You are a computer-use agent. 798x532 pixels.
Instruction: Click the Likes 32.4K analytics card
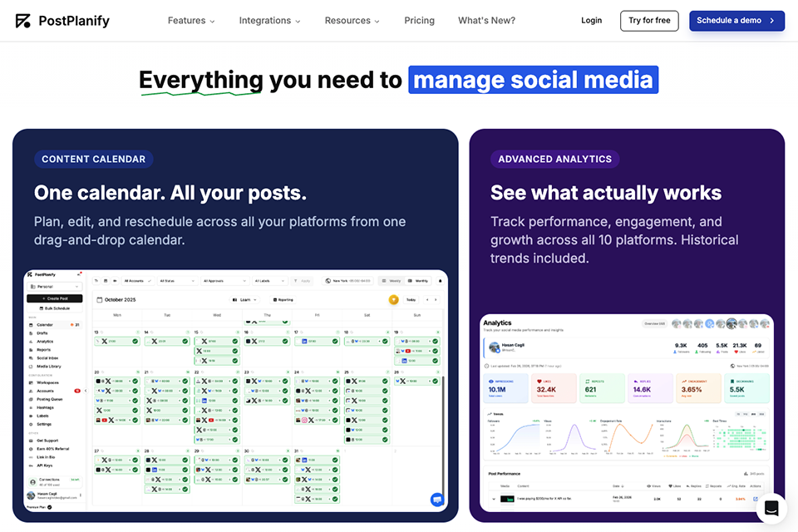coord(554,388)
